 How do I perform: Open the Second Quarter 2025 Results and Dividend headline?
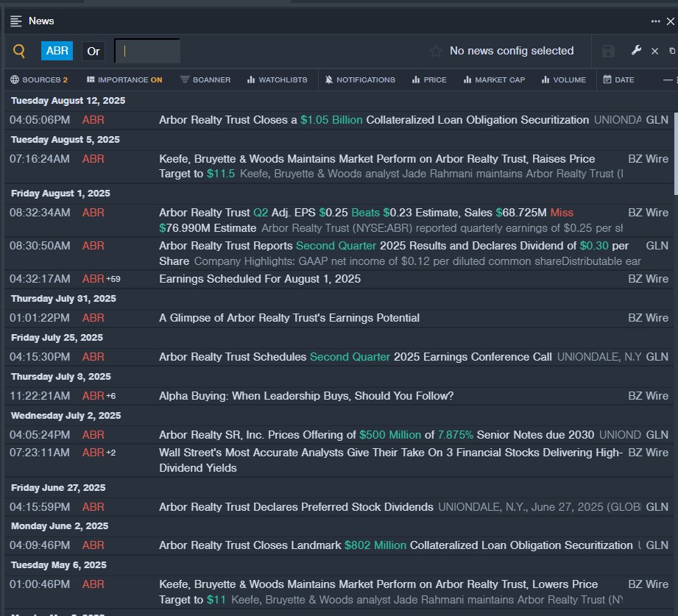(394, 253)
